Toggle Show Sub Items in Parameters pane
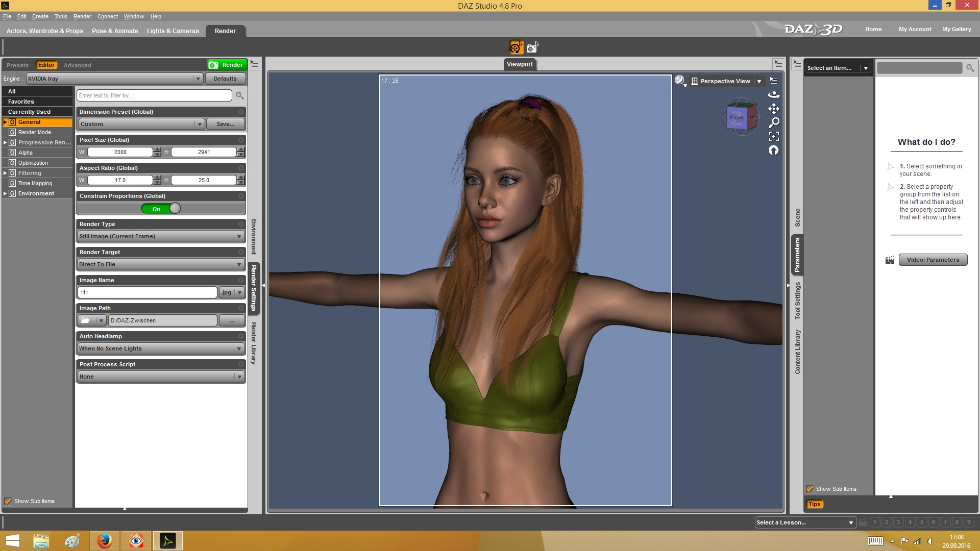Image resolution: width=980 pixels, height=551 pixels. point(810,489)
